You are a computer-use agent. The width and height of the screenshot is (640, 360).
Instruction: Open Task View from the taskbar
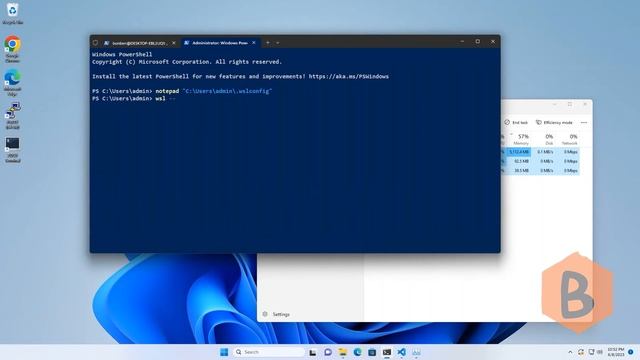[313, 352]
